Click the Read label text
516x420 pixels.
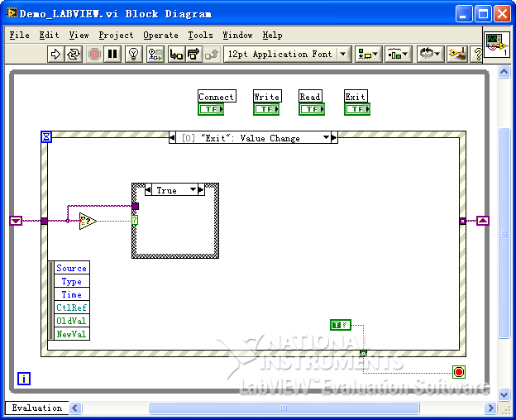(x=310, y=97)
